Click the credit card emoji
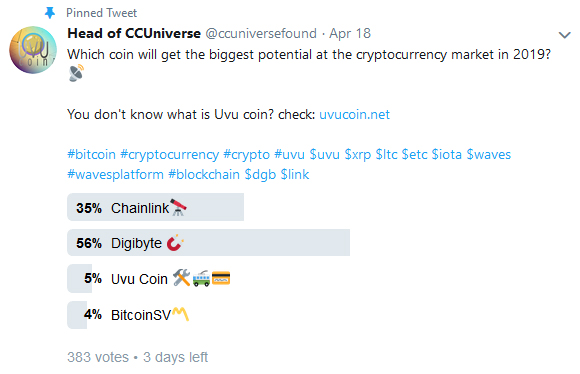The height and width of the screenshot is (374, 580). coord(221,278)
